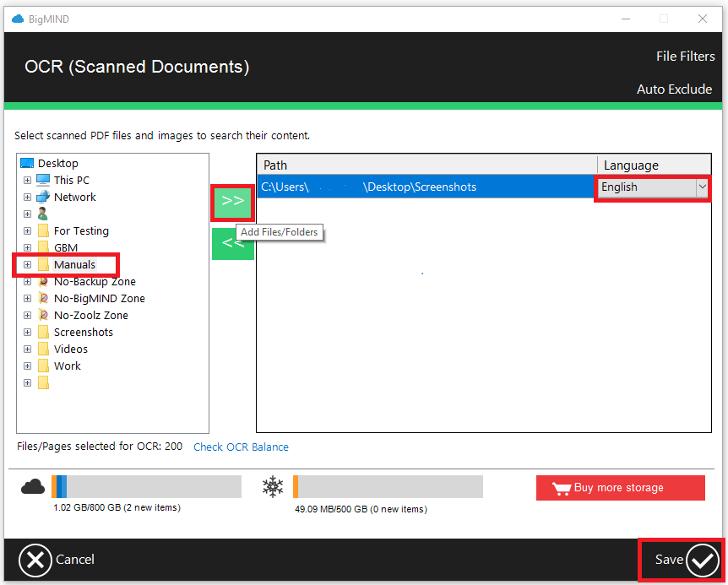Expand the Network tree node
The height and width of the screenshot is (585, 728).
click(x=26, y=197)
